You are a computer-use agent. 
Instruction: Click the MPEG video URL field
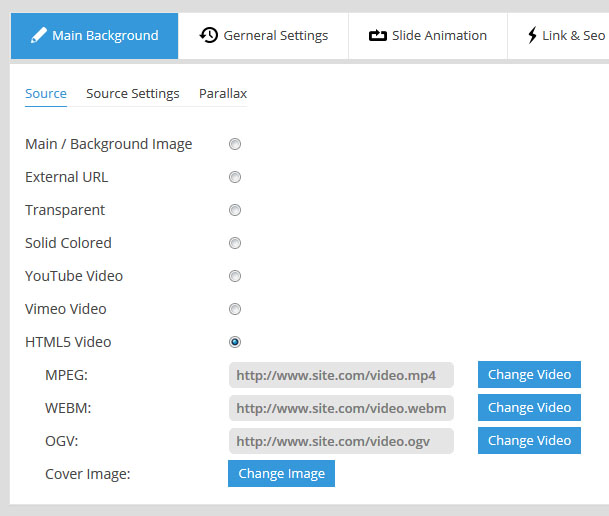coord(340,375)
